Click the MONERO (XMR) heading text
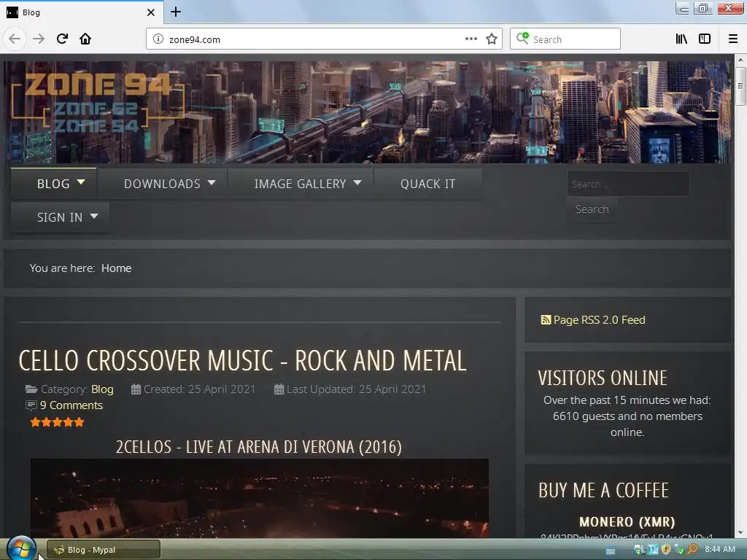 [627, 522]
